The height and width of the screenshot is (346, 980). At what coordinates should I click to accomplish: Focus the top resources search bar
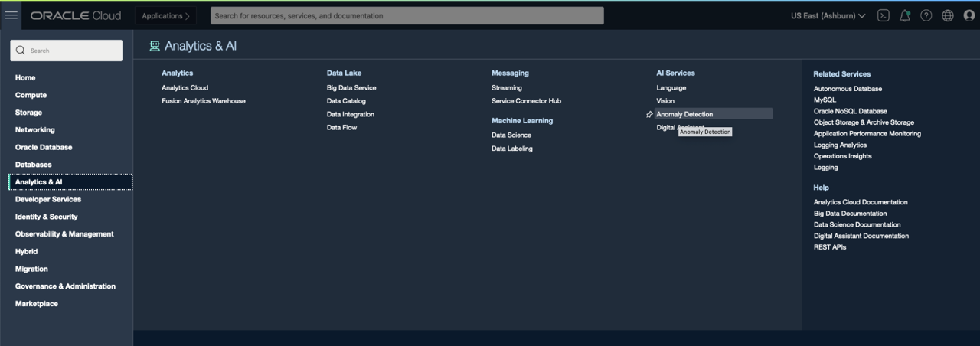[x=407, y=15]
